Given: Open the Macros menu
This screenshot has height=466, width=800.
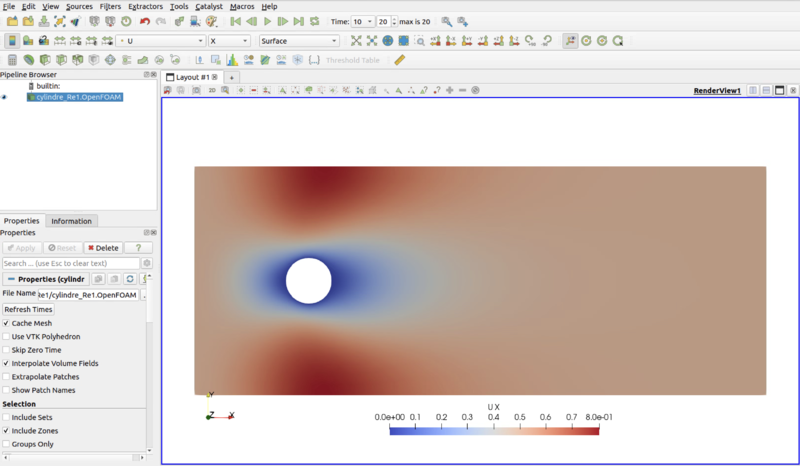Looking at the screenshot, I should (242, 6).
